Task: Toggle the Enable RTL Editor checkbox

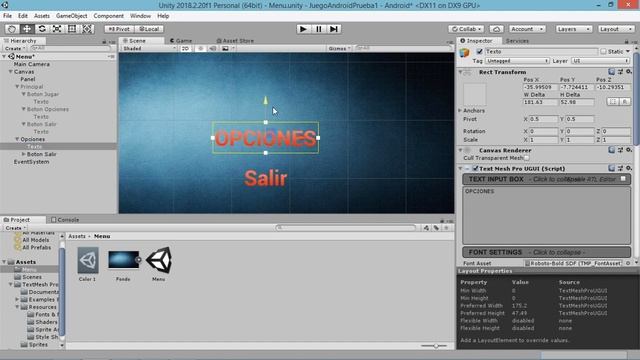Action: click(623, 179)
